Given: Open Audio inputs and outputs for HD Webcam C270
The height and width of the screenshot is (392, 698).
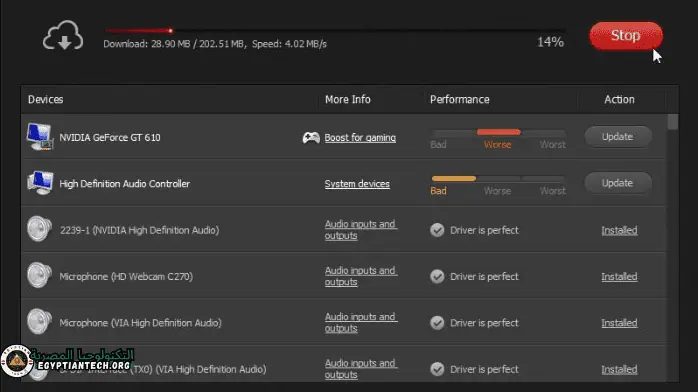Looking at the screenshot, I should 361,276.
